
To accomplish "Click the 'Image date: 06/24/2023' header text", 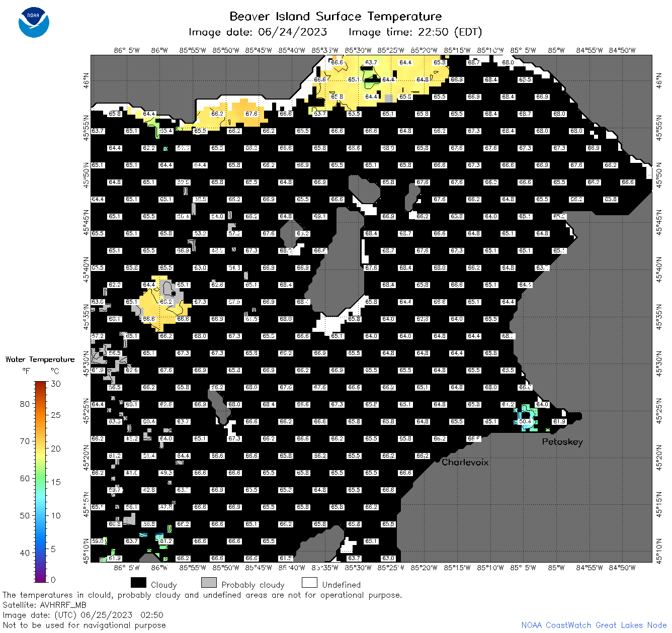I will (x=258, y=32).
